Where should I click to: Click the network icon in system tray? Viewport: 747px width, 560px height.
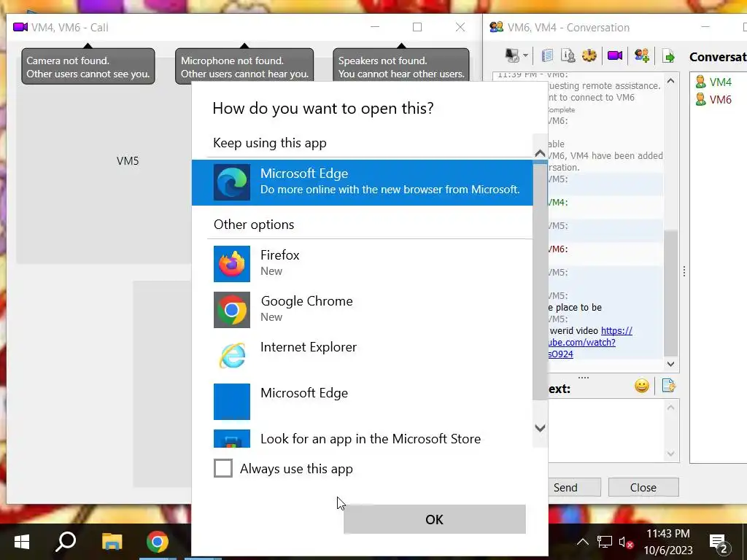point(605,542)
